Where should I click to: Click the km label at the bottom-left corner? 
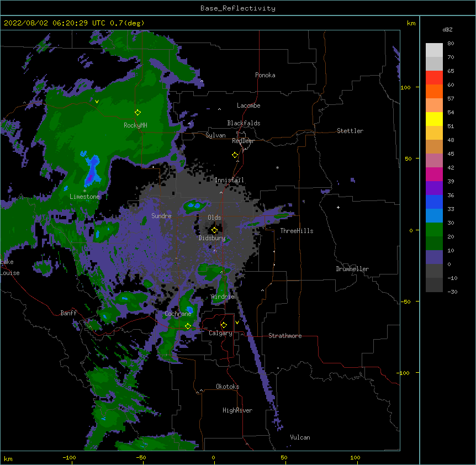8,459
